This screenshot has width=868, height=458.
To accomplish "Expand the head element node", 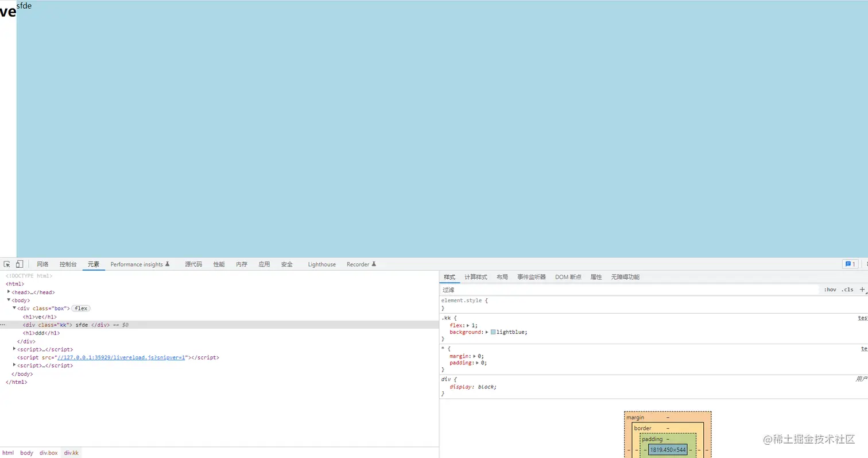I will pos(9,292).
